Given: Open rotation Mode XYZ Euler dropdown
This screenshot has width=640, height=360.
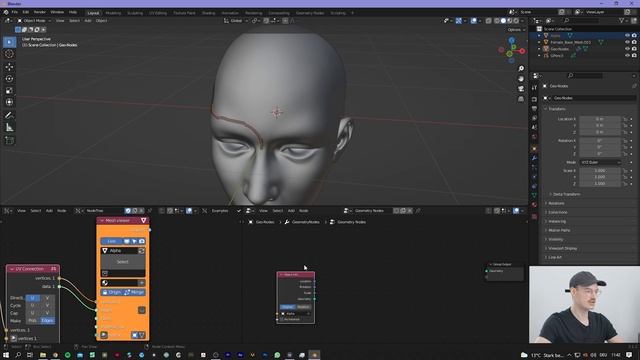Looking at the screenshot, I should (x=600, y=162).
